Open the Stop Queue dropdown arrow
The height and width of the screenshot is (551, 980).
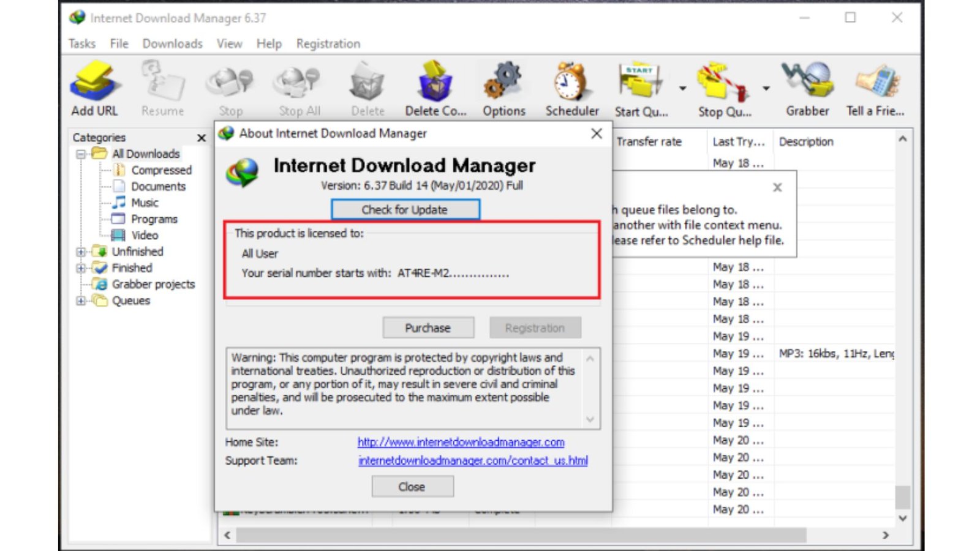766,89
